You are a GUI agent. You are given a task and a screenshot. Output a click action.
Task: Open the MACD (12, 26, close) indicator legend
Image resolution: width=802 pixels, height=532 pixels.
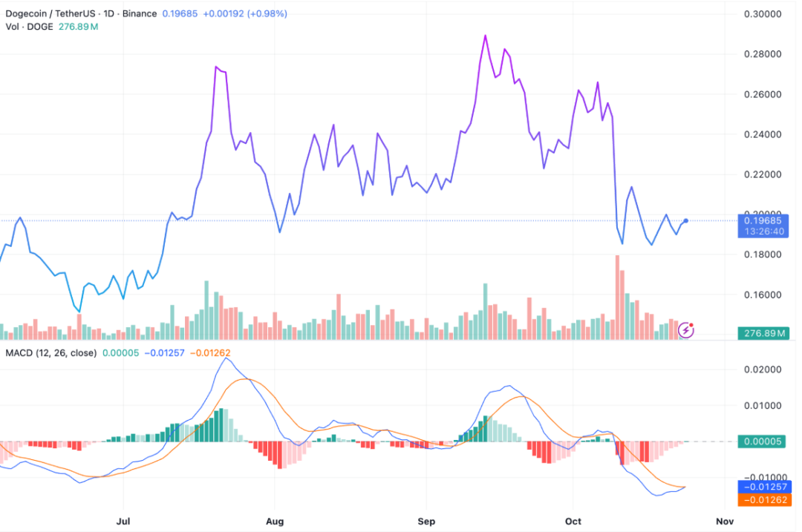[50, 352]
